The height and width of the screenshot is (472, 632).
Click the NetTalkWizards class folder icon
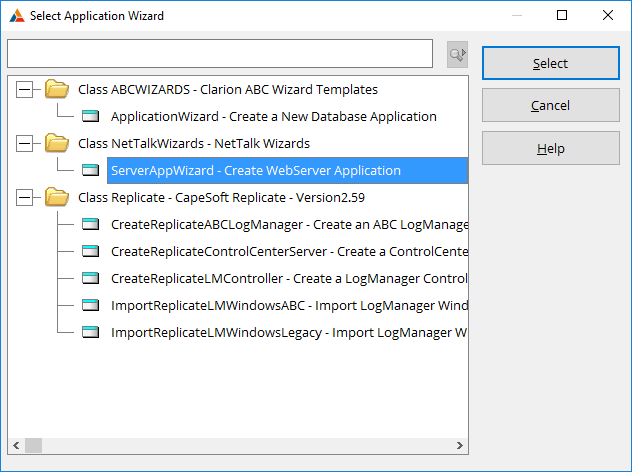tap(57, 143)
